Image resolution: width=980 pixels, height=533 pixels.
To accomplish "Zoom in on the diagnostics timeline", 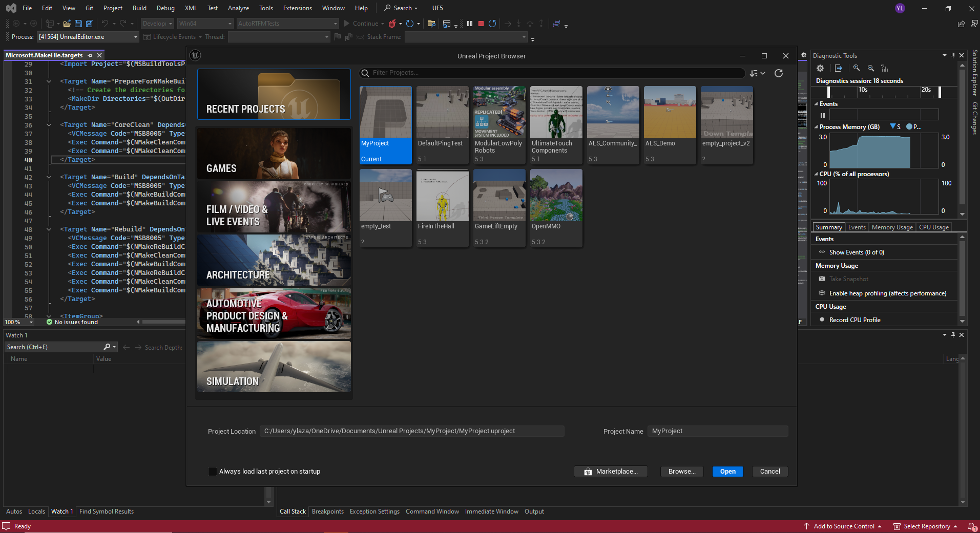I will (x=857, y=68).
